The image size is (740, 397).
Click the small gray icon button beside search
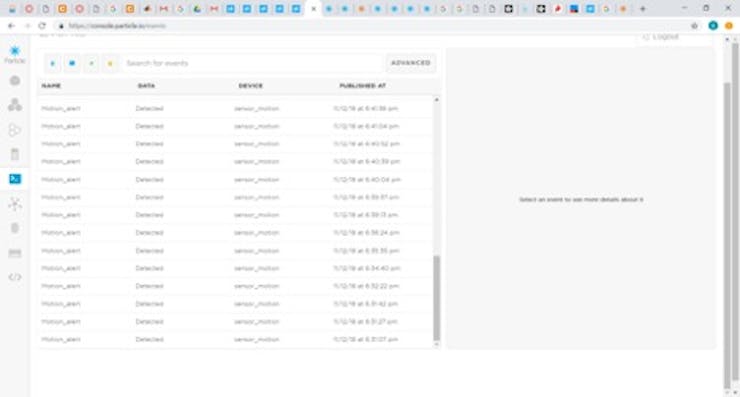[91, 63]
